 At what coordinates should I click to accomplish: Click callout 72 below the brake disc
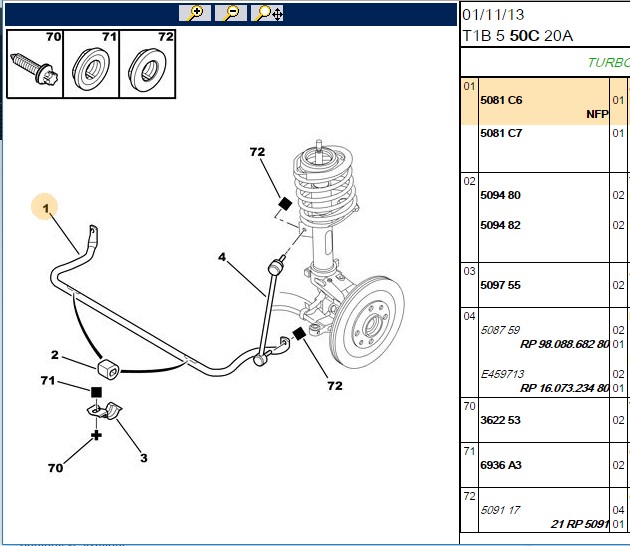(335, 386)
